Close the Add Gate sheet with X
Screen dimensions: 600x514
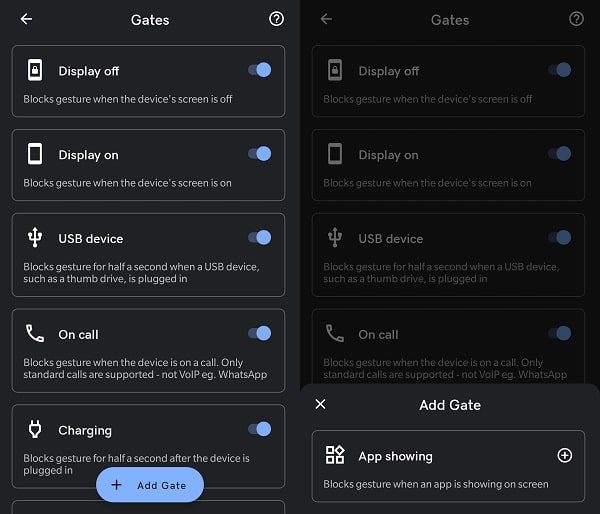[321, 404]
